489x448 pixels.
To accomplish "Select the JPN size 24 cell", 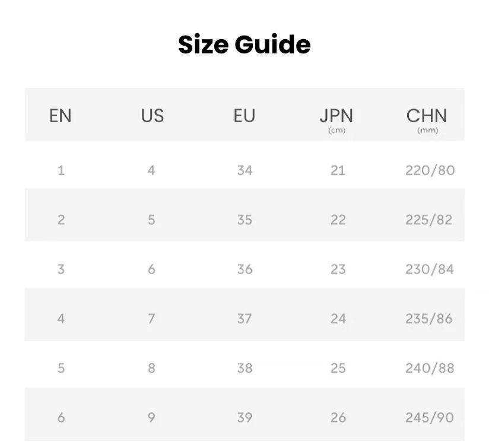I will 338,319.
